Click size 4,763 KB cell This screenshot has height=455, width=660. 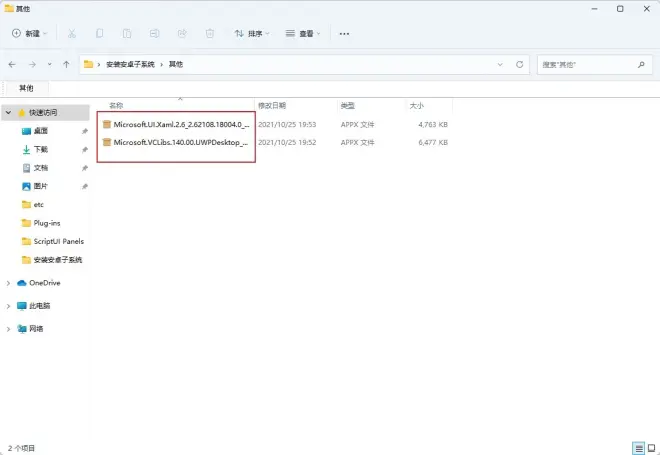(x=433, y=125)
